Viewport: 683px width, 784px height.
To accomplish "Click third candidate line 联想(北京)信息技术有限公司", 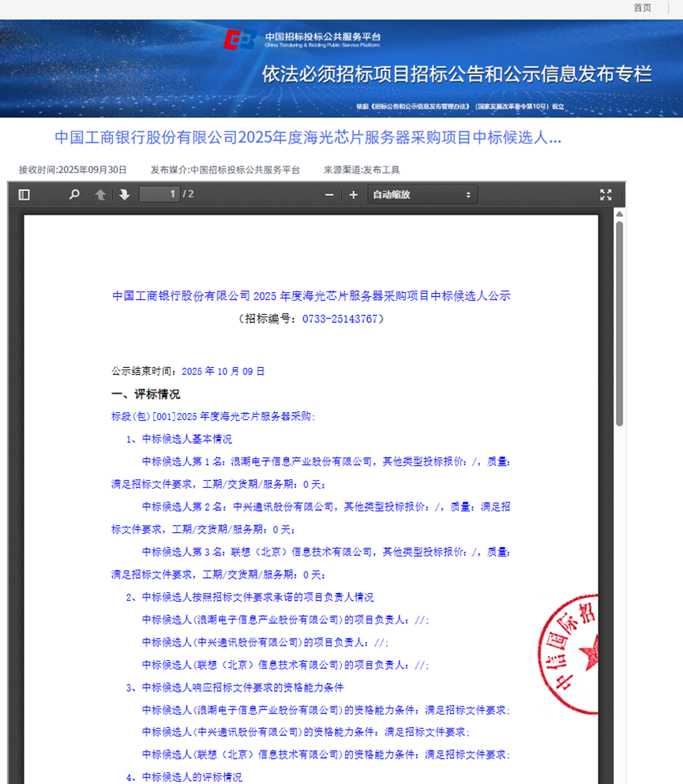I will point(310,563).
